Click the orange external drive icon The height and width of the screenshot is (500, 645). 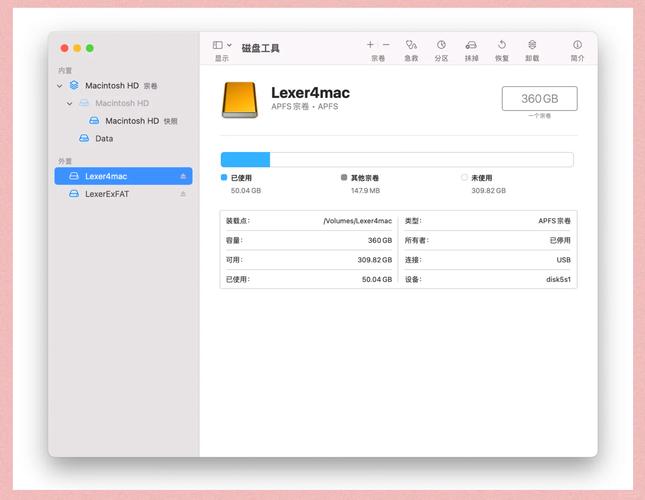pyautogui.click(x=240, y=100)
